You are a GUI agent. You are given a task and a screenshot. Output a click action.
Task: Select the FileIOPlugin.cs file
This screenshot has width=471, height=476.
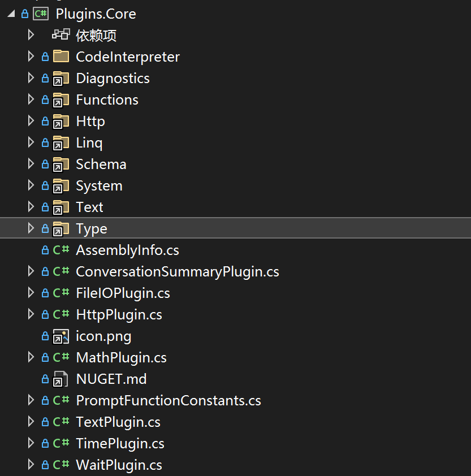[123, 293]
